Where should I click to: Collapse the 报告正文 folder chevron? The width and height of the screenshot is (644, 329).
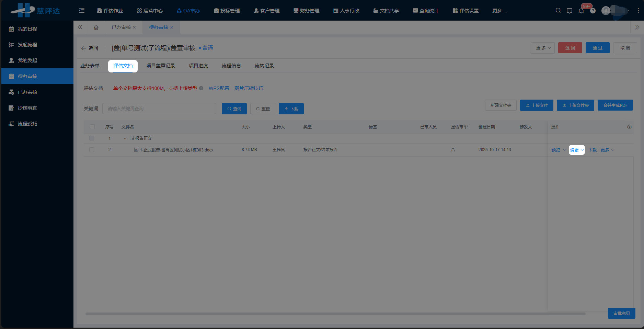tap(125, 138)
